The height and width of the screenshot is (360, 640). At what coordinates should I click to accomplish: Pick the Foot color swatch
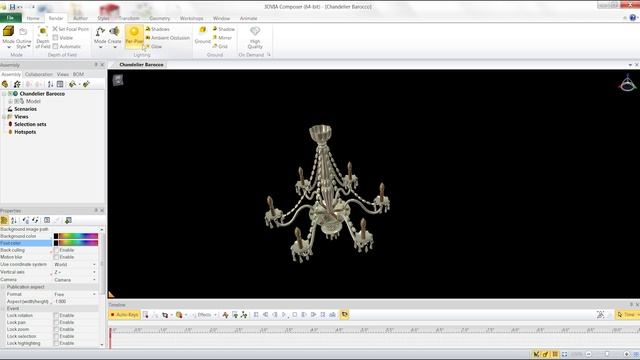(76, 243)
